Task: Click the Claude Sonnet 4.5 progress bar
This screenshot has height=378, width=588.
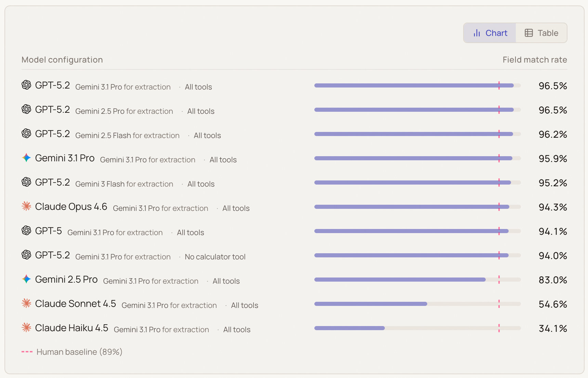Action: [x=370, y=304]
